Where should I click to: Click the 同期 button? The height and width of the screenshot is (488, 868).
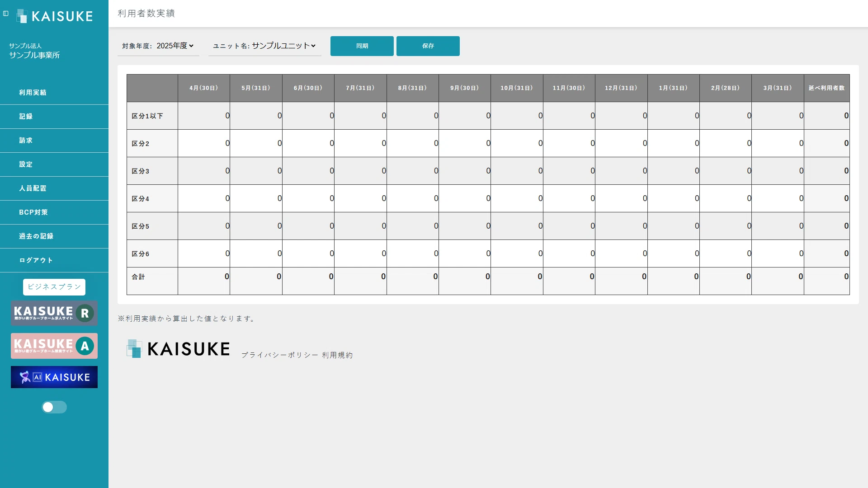(362, 46)
